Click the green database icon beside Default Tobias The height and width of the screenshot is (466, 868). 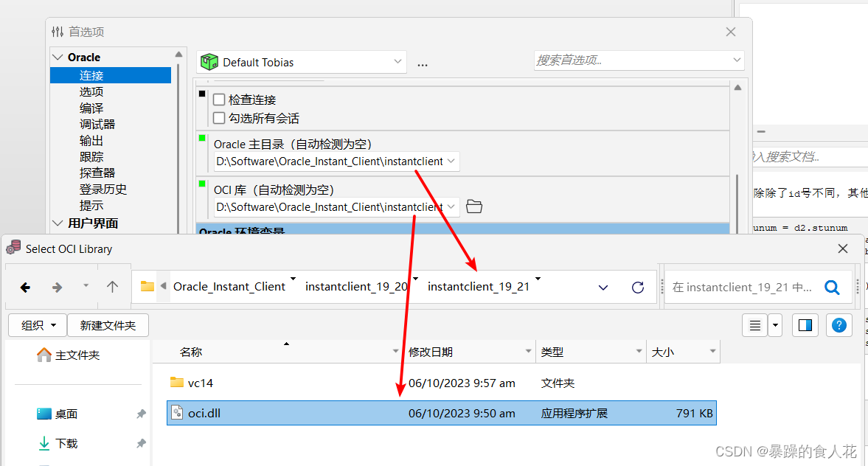(209, 61)
